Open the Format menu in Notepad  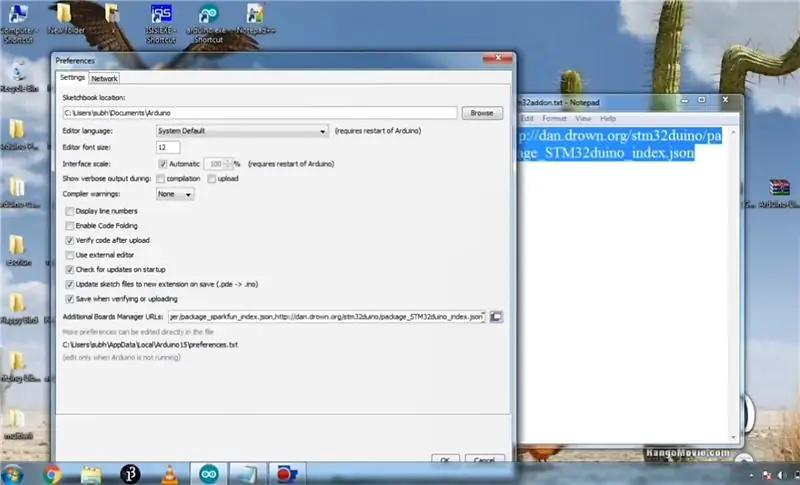pyautogui.click(x=554, y=118)
